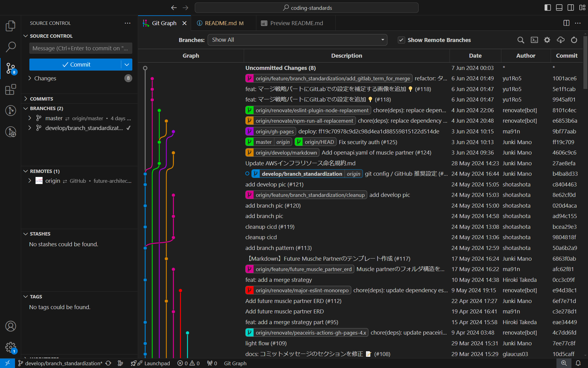Click the Author column header
Screen dimensions: 588x368
(526, 56)
